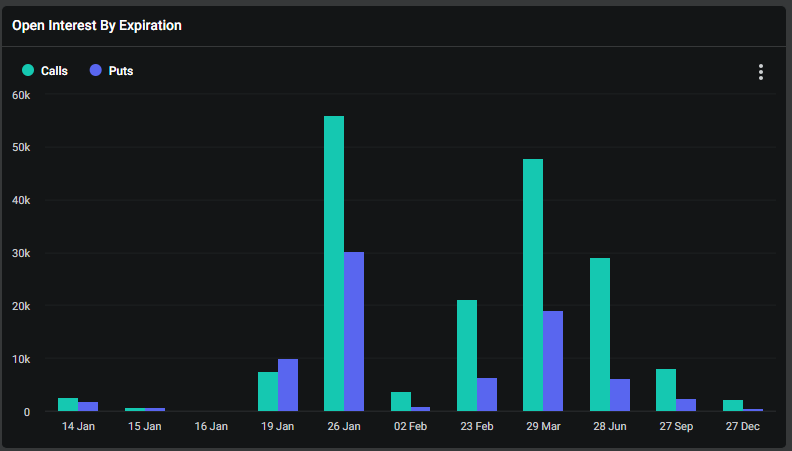Select the 29 Mar Calls bar
This screenshot has width=792, height=451.
click(533, 285)
